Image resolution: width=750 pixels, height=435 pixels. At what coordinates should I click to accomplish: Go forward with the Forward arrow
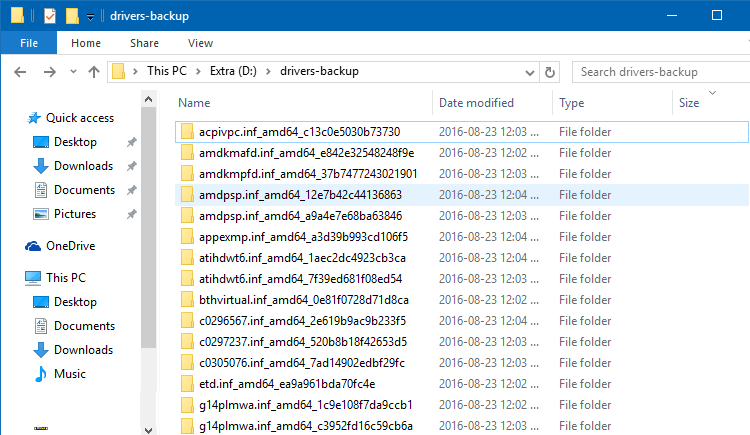[49, 72]
